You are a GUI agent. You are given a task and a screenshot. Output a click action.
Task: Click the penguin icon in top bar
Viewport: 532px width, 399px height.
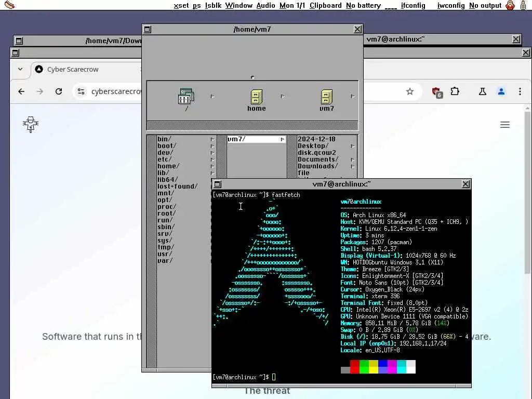tap(510, 5)
